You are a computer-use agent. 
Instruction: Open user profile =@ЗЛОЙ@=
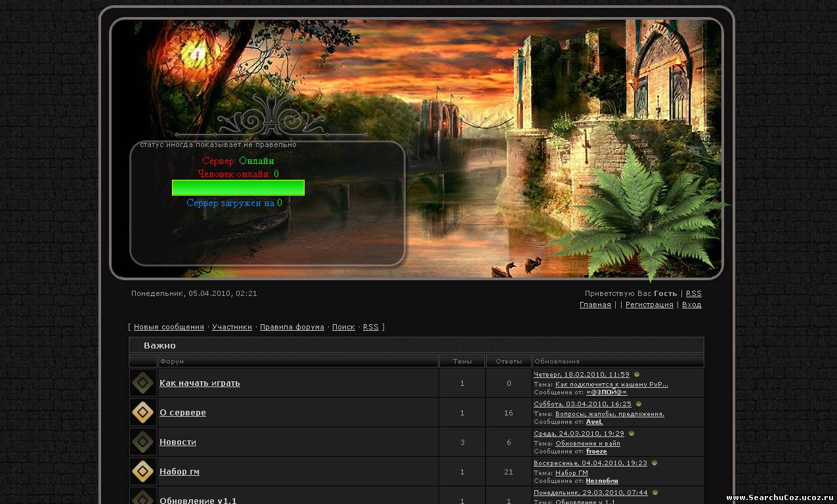point(607,392)
